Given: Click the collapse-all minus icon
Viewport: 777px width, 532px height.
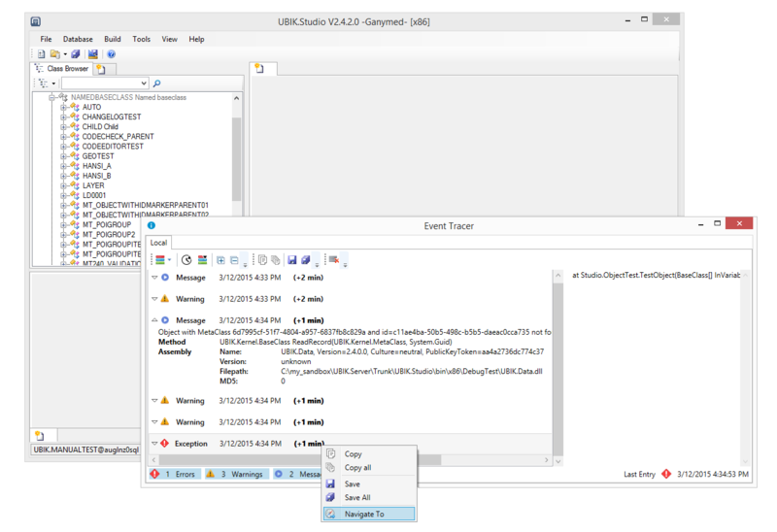Looking at the screenshot, I should coord(234,260).
